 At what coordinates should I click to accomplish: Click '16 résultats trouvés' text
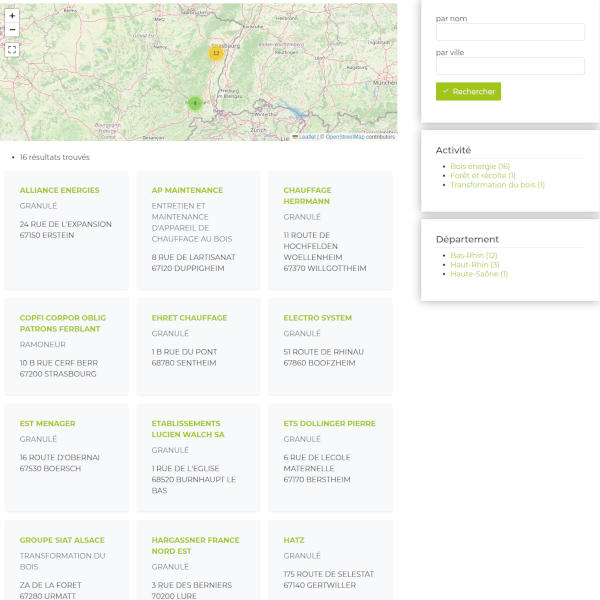(x=55, y=157)
